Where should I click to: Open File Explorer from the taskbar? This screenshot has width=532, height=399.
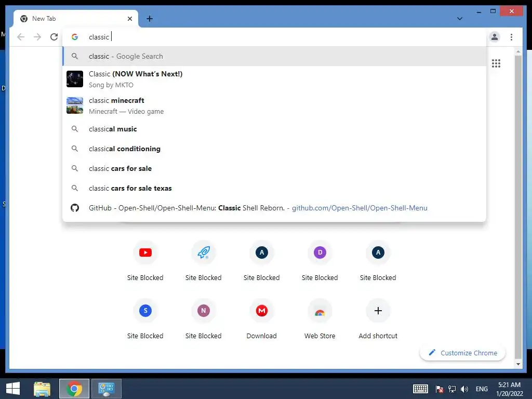[x=42, y=389]
